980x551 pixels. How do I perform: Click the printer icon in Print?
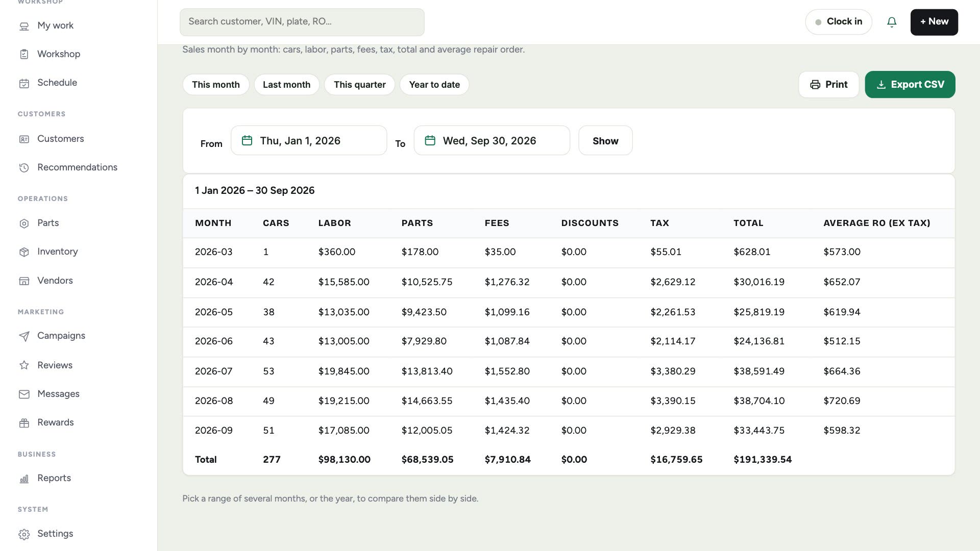click(x=815, y=85)
